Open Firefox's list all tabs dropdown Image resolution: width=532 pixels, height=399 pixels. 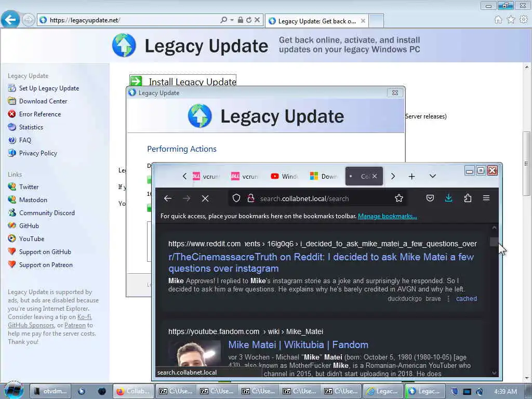[433, 177]
